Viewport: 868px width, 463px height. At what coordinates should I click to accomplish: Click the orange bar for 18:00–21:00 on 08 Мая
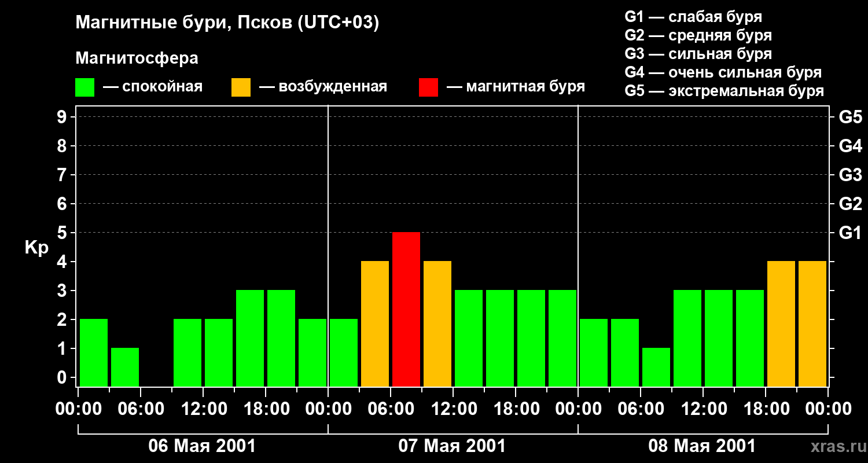coord(781,324)
